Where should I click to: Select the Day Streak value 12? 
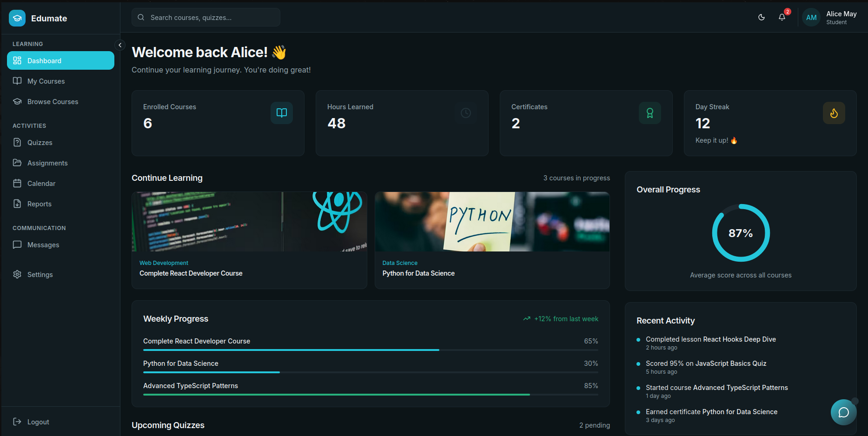point(703,123)
